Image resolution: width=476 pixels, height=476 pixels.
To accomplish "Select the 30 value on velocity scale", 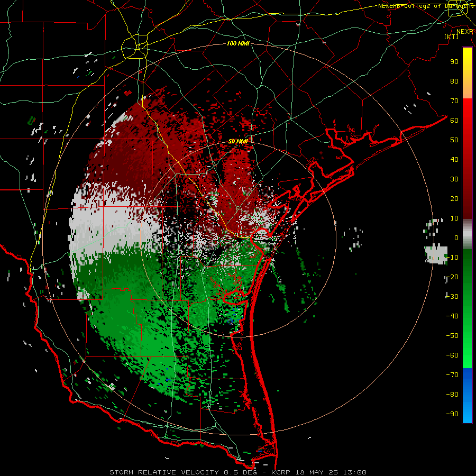I will (x=454, y=179).
